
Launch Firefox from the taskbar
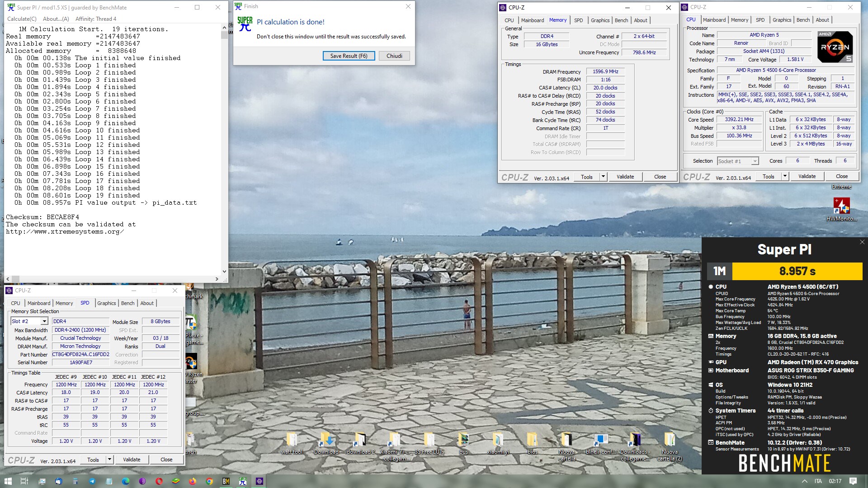pyautogui.click(x=193, y=481)
